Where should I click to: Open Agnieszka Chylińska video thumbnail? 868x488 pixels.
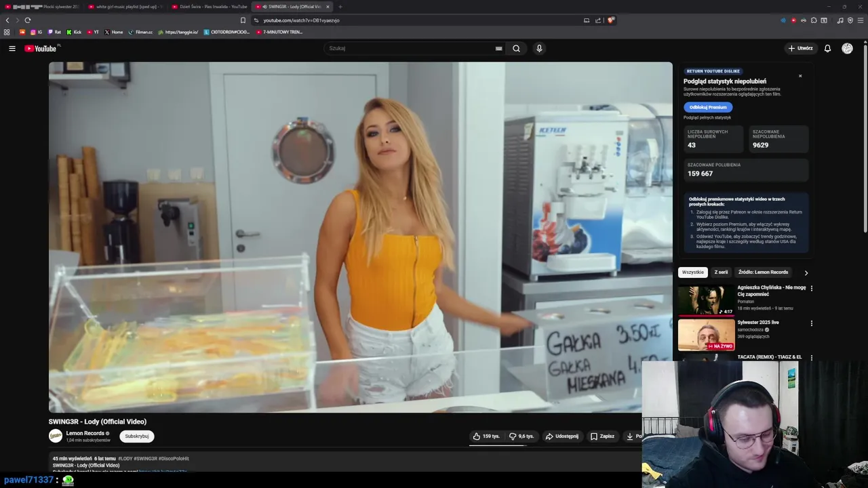tap(706, 300)
